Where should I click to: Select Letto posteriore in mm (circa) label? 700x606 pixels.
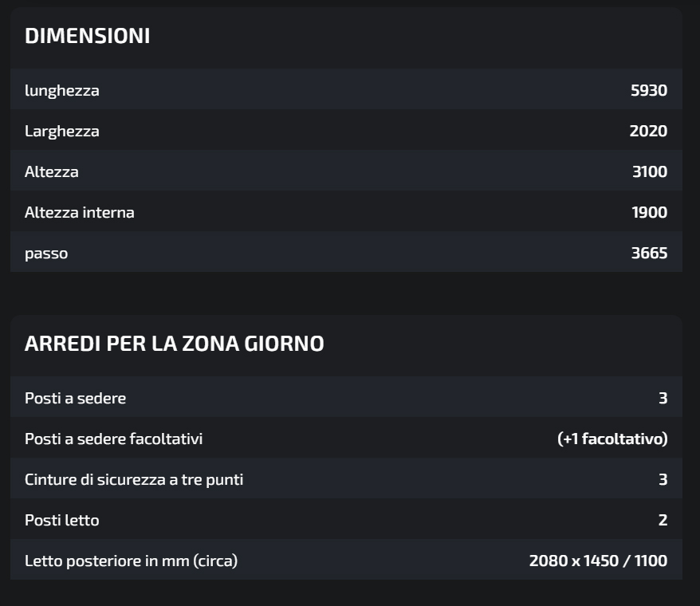click(132, 561)
